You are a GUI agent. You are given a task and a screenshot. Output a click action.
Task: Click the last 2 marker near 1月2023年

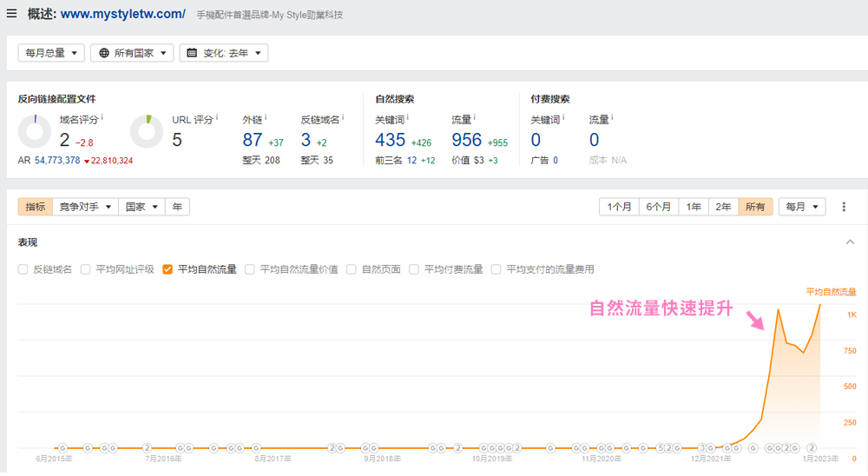click(x=812, y=447)
